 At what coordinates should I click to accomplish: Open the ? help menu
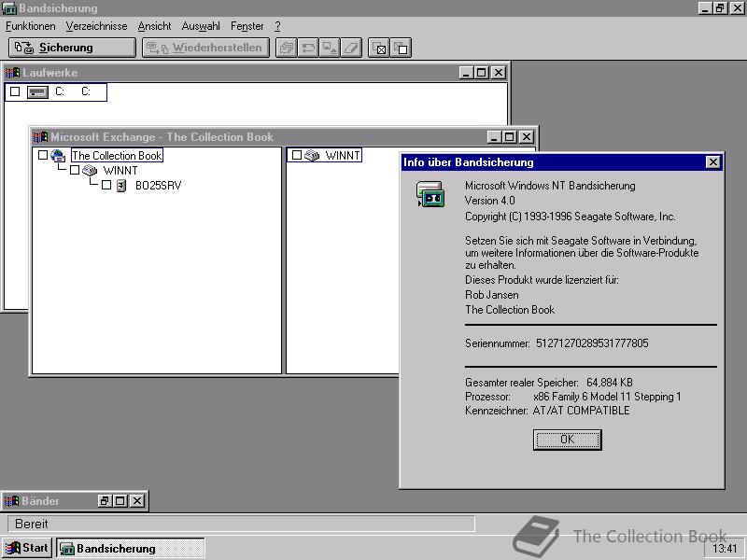pos(277,26)
